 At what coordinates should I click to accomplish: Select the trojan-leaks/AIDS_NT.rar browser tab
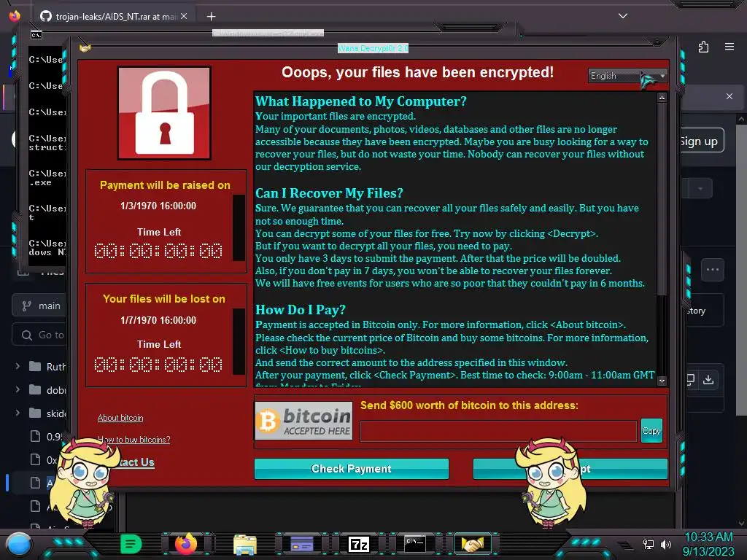tap(113, 17)
